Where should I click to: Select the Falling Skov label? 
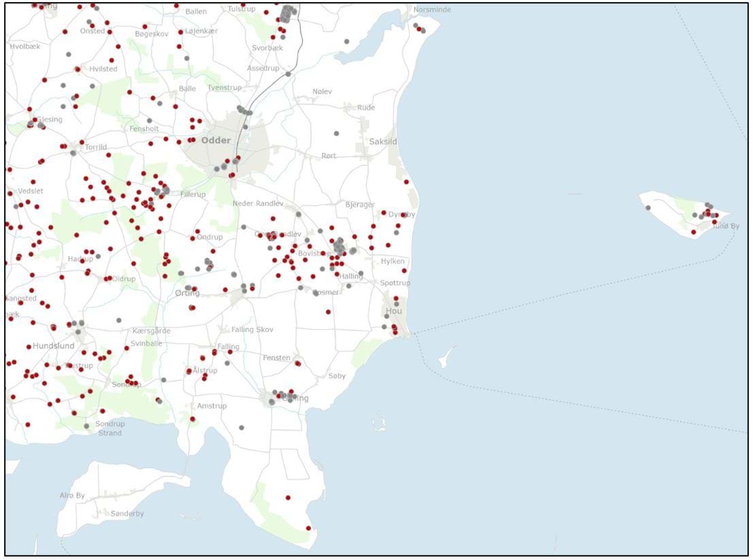(252, 330)
